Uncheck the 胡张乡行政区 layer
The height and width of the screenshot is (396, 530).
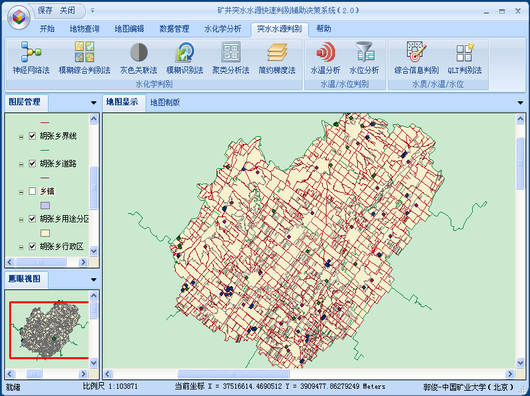pos(32,247)
